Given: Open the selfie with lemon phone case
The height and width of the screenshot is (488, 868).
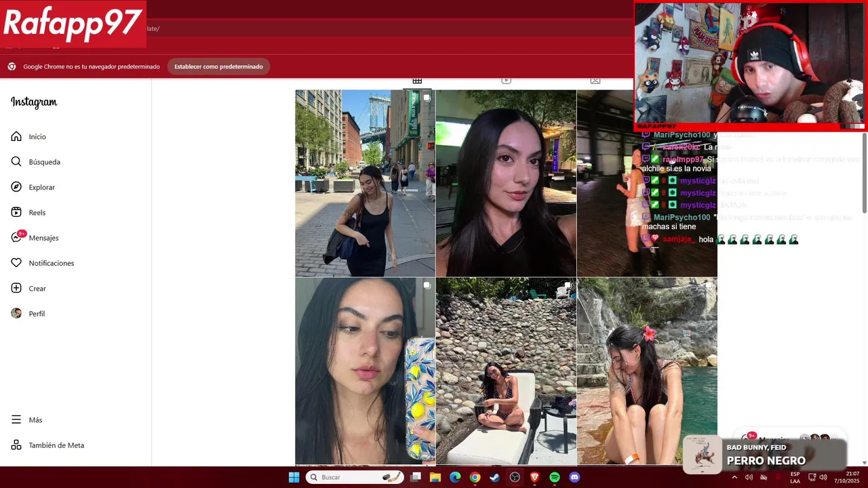Looking at the screenshot, I should (x=365, y=371).
